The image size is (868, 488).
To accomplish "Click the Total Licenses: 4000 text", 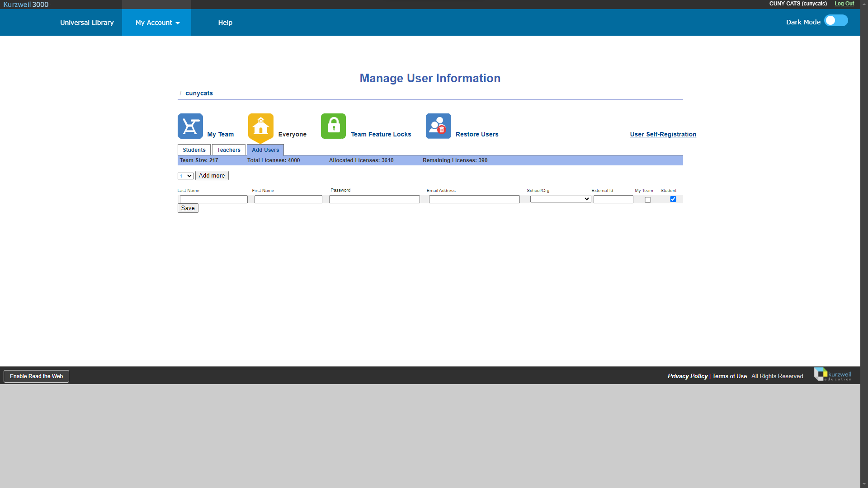I will 274,160.
